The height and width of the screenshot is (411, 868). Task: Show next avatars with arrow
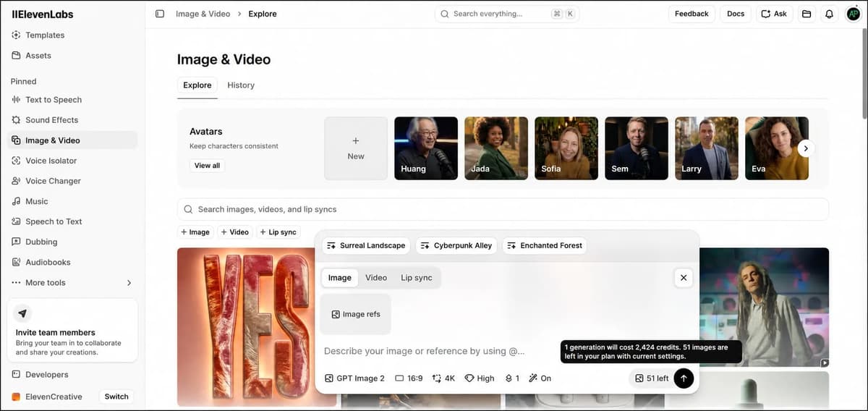(x=806, y=148)
